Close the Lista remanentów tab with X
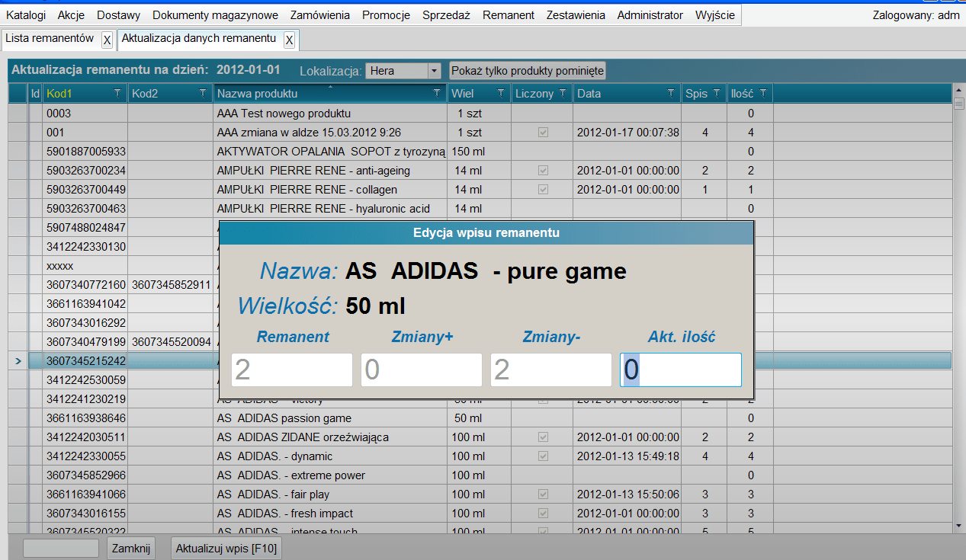This screenshot has height=560, width=966. (x=107, y=40)
